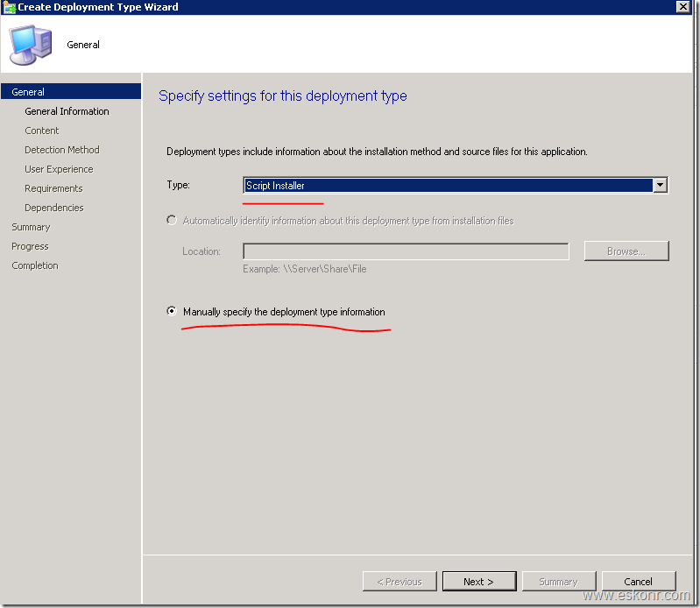Click the Script Installer combo box

click(448, 185)
